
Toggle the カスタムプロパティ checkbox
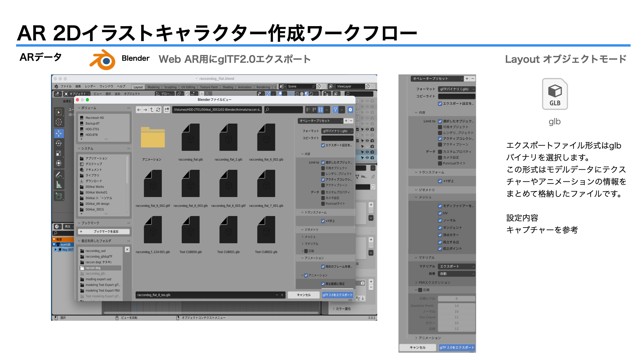pos(323,192)
